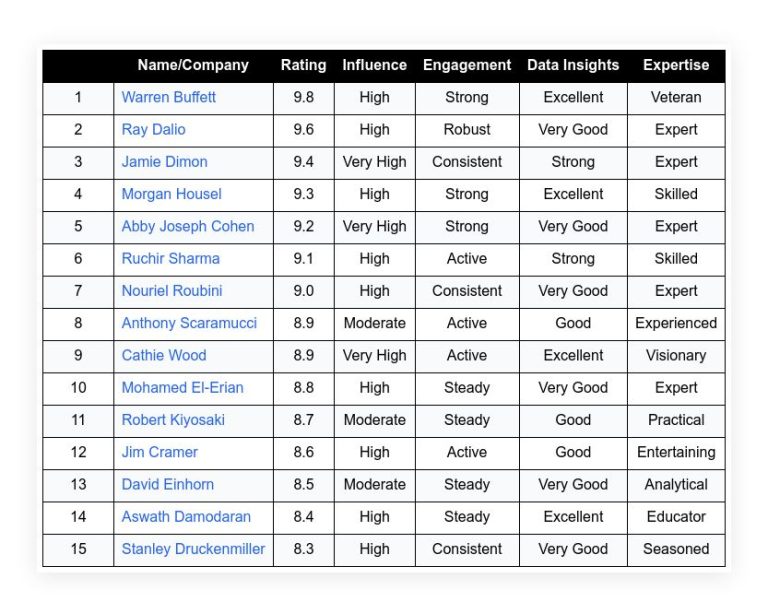
Task: Open Morgan Housel's profile link
Action: 171,194
